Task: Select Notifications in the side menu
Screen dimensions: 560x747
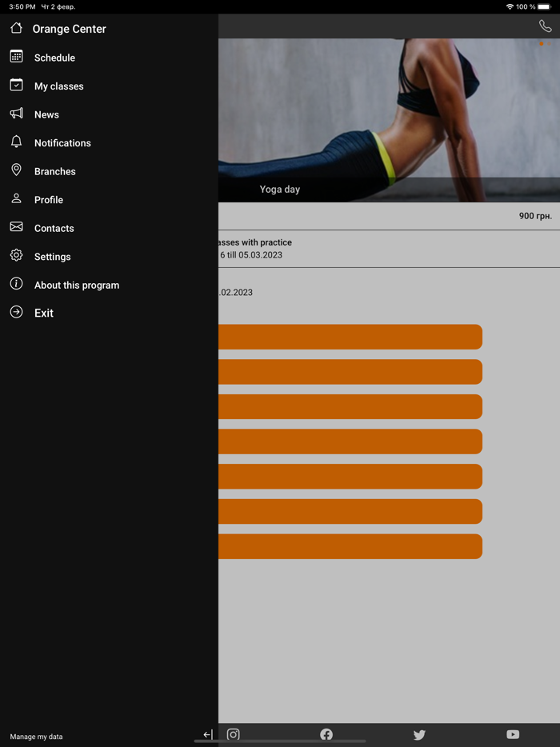Action: pyautogui.click(x=62, y=143)
